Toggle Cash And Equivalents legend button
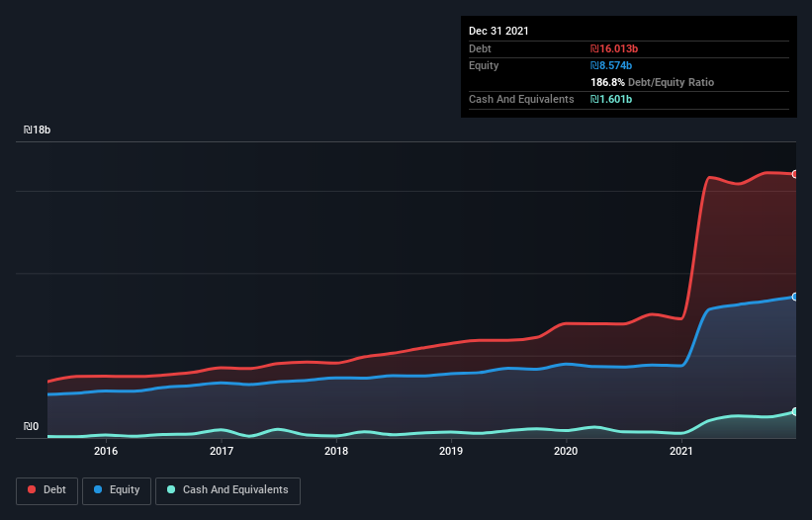Image resolution: width=812 pixels, height=520 pixels. click(x=227, y=490)
